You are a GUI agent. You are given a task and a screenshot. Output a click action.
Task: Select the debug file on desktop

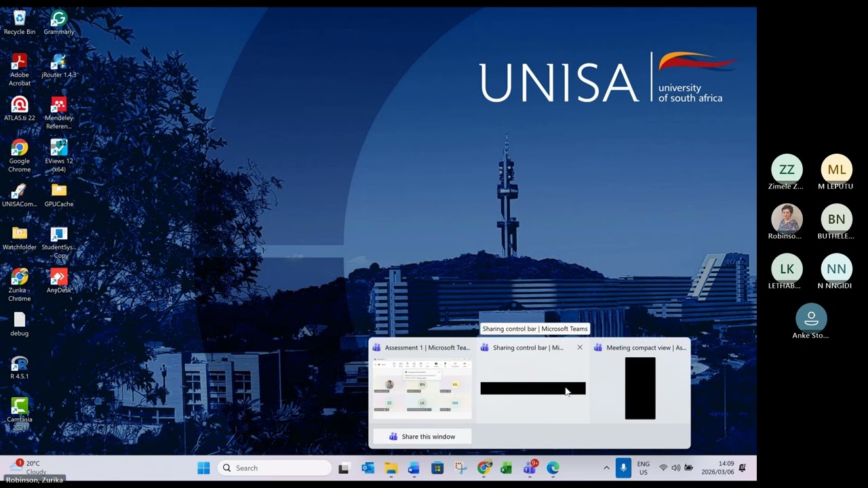point(19,324)
